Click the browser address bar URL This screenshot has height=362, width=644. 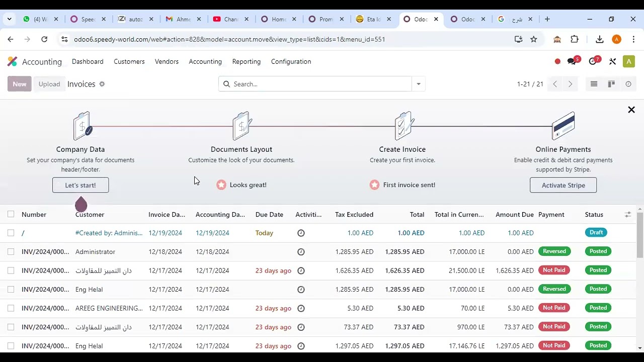click(229, 39)
